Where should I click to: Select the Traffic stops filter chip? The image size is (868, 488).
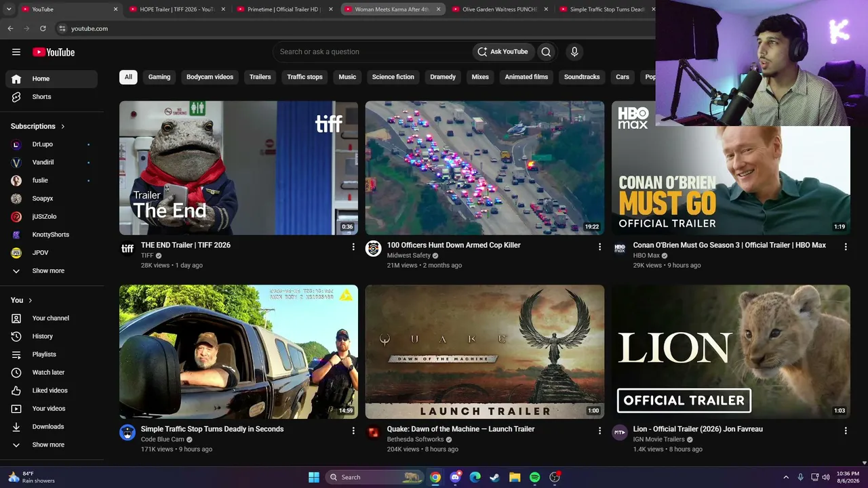(x=304, y=77)
